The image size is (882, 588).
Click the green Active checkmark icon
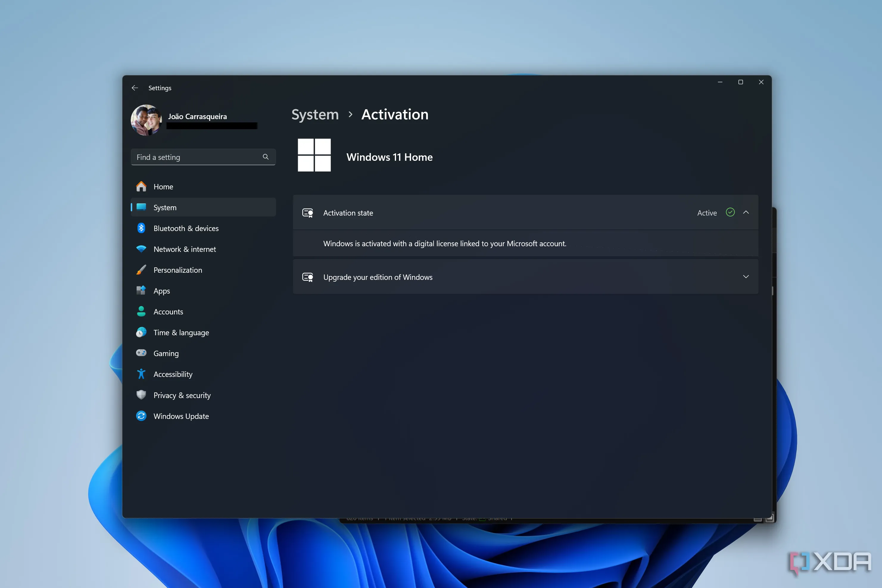(730, 212)
